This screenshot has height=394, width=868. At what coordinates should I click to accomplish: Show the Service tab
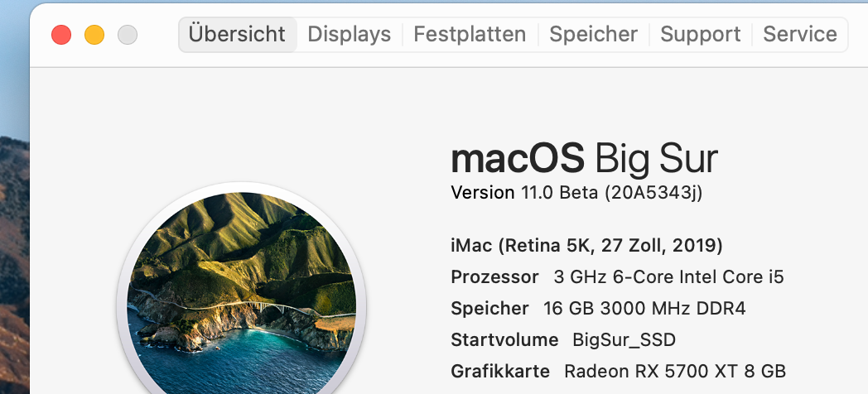pyautogui.click(x=799, y=35)
